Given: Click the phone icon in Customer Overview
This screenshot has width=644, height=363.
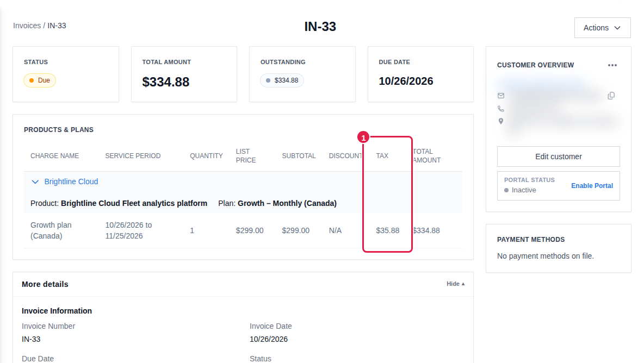Looking at the screenshot, I should (x=500, y=109).
